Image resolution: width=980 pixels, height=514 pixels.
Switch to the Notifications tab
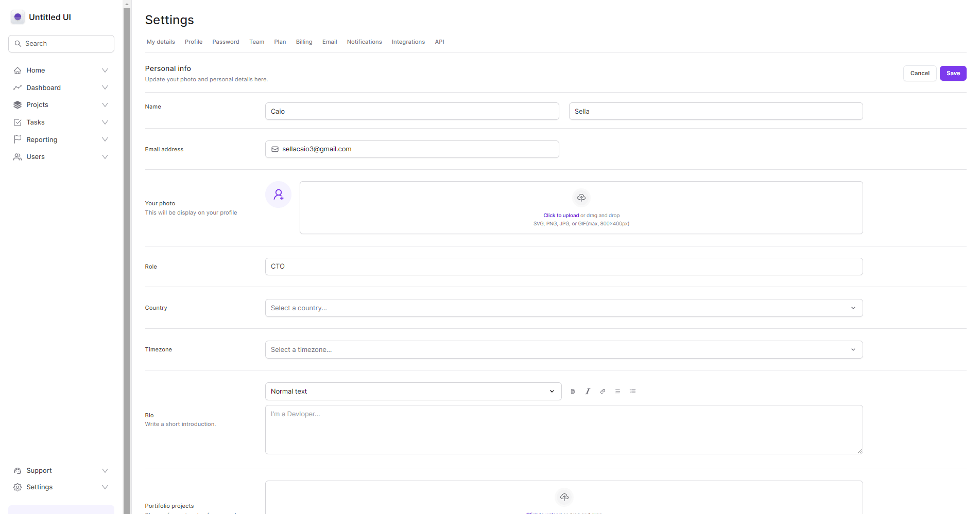coord(364,42)
